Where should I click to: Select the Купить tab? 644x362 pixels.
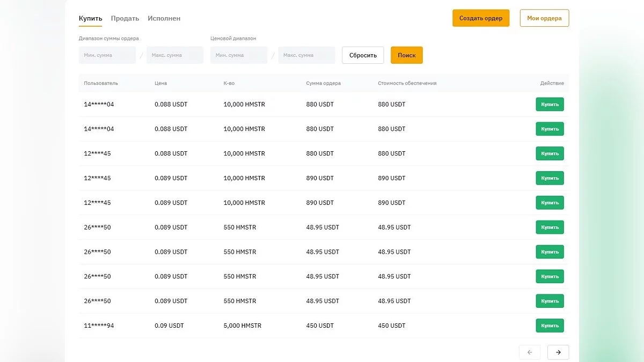[x=90, y=18]
